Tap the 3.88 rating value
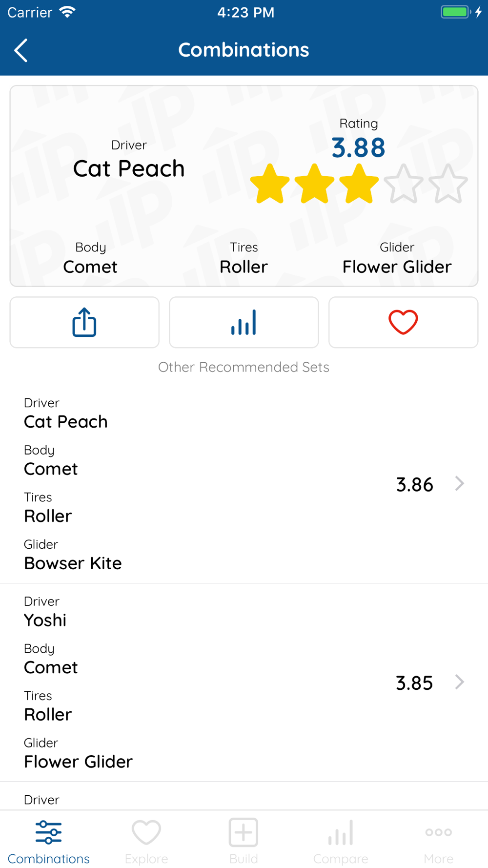The width and height of the screenshot is (488, 868). point(359,148)
